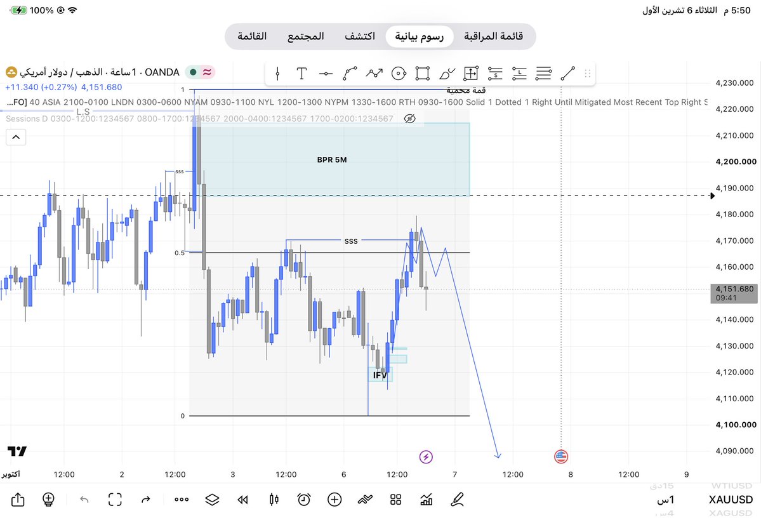Redo the chart action

[145, 500]
